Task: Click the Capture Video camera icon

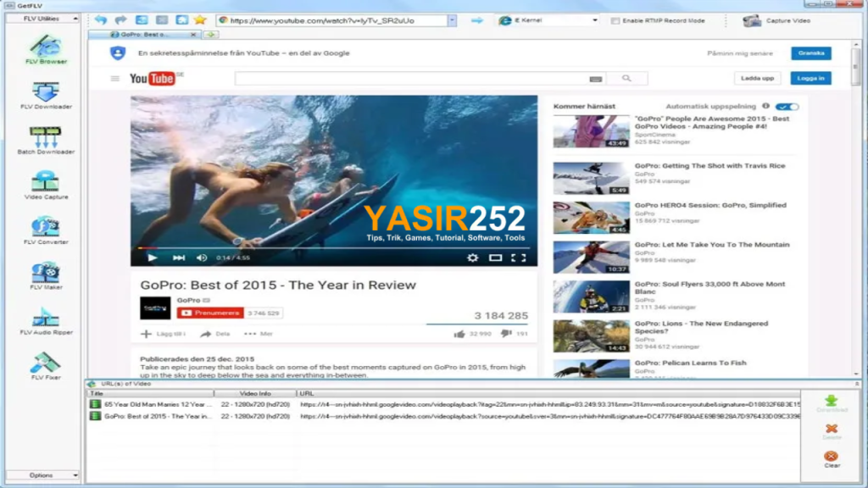Action: pos(752,20)
